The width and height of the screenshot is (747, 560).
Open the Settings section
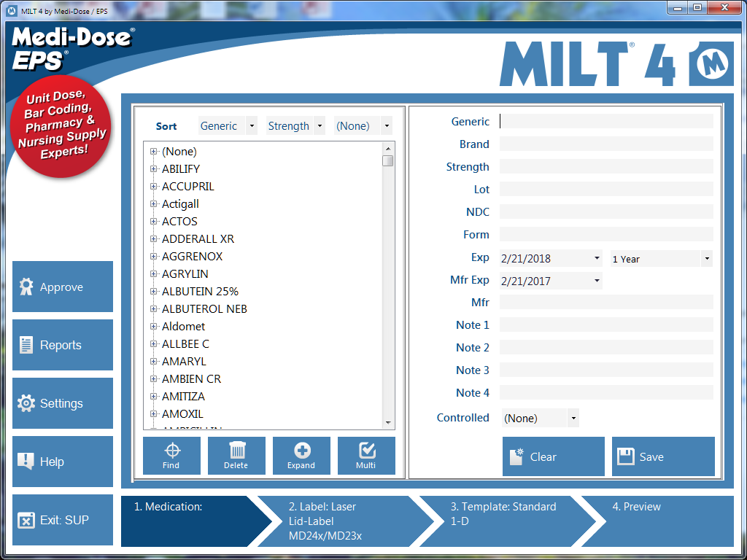pos(63,403)
